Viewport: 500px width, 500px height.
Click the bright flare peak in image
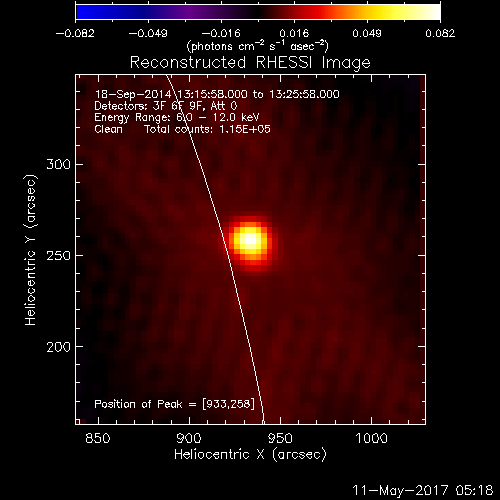[250, 240]
